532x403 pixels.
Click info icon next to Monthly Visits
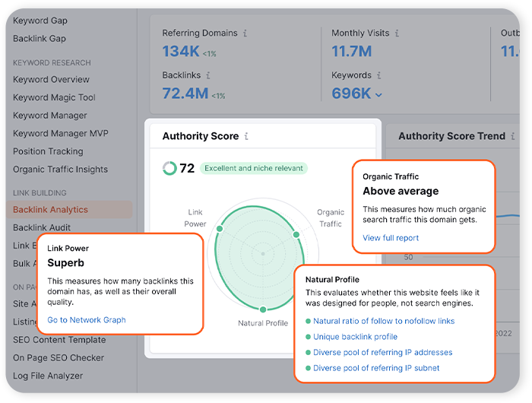coord(397,33)
